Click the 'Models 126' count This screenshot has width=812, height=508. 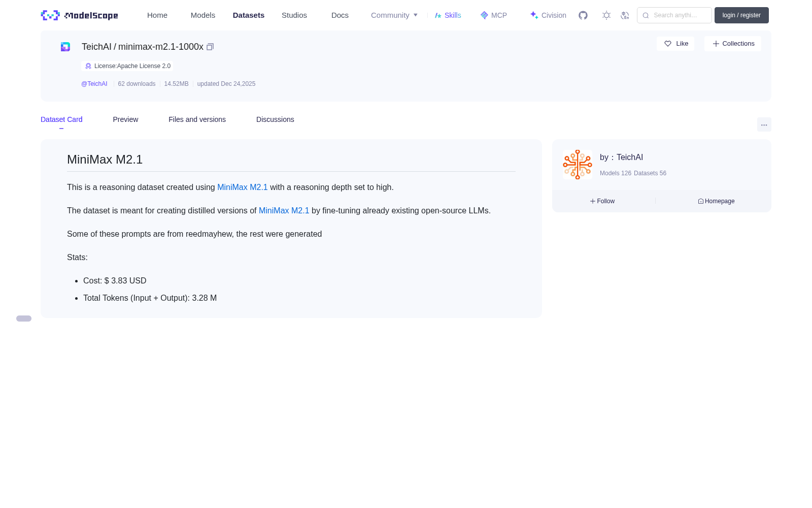[x=616, y=173]
